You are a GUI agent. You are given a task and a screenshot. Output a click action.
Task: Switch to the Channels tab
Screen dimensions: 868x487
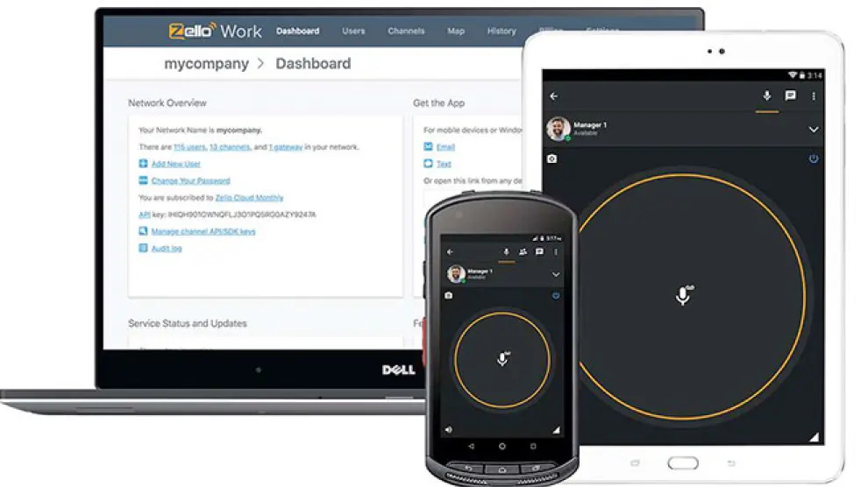pyautogui.click(x=406, y=32)
